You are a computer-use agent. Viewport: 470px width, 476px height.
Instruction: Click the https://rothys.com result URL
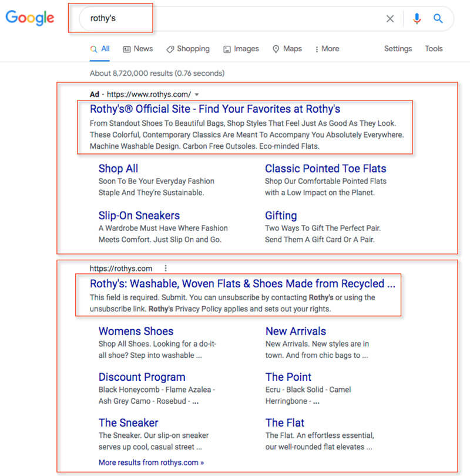pyautogui.click(x=121, y=269)
